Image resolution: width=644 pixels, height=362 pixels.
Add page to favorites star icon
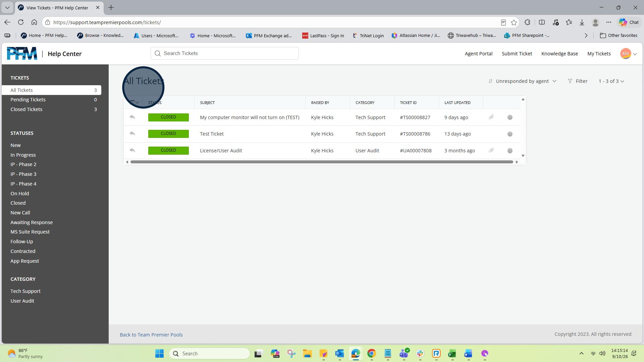click(x=514, y=22)
